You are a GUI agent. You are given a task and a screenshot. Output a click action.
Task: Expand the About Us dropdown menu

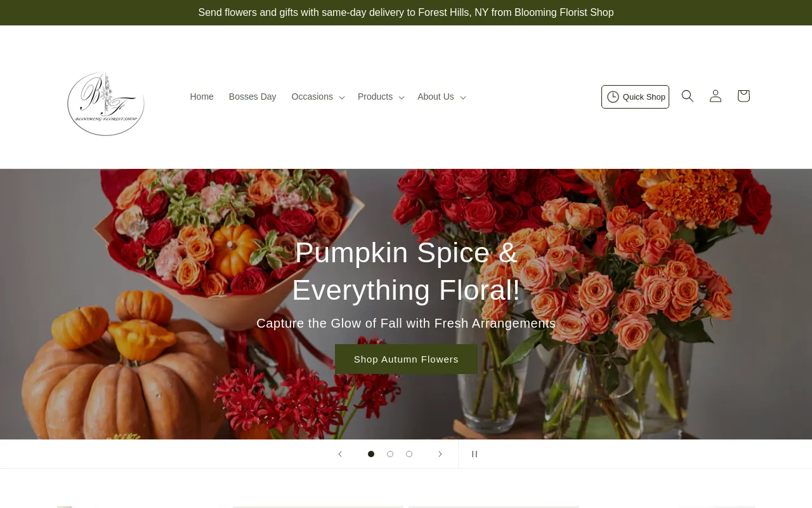tap(442, 97)
